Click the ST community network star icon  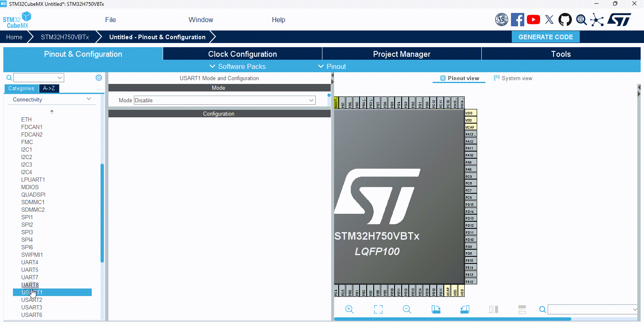click(597, 20)
